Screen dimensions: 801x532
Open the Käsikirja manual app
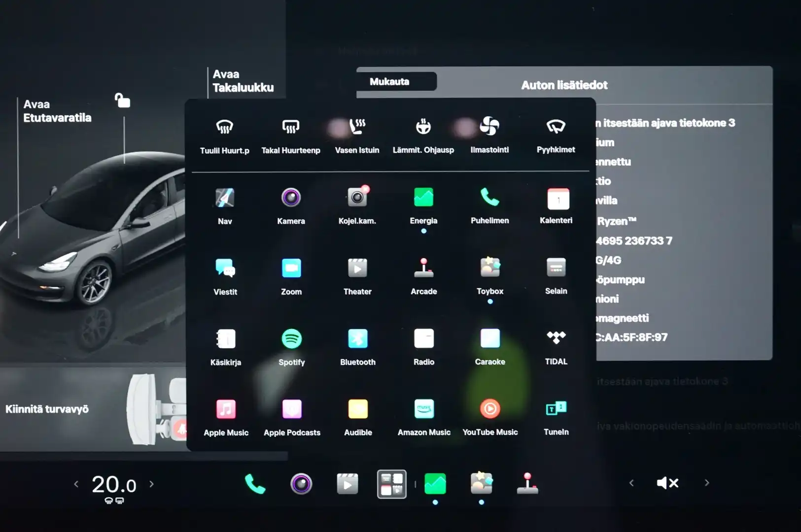click(226, 347)
